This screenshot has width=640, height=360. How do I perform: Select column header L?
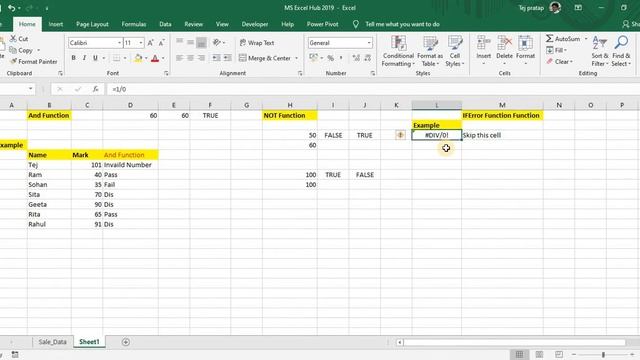tap(437, 105)
